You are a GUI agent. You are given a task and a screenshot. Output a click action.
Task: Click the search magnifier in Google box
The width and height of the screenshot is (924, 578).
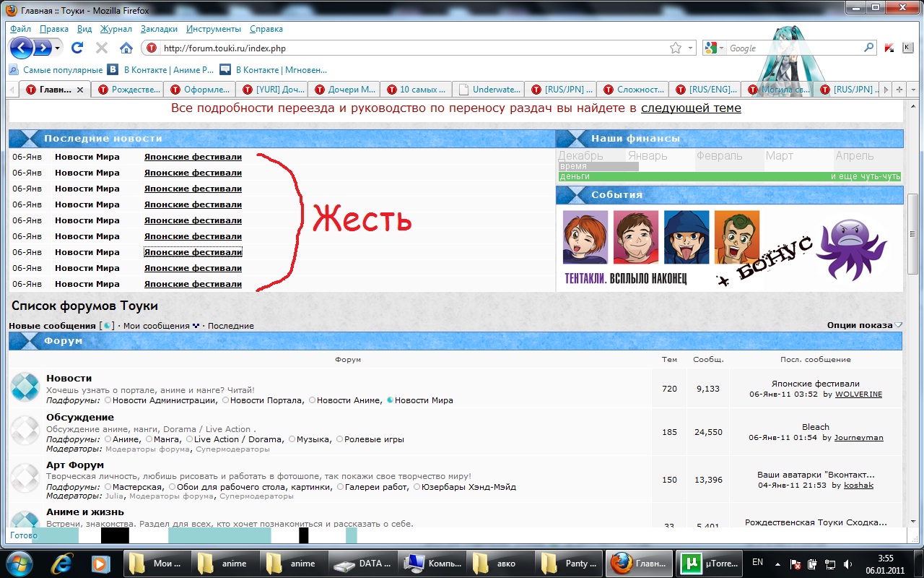869,48
